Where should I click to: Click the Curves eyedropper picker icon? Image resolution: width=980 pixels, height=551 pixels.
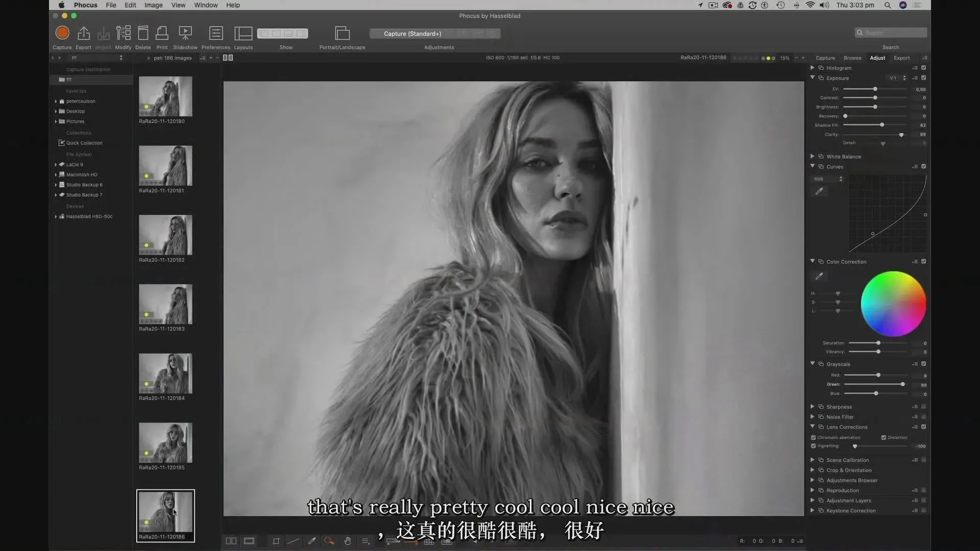819,191
